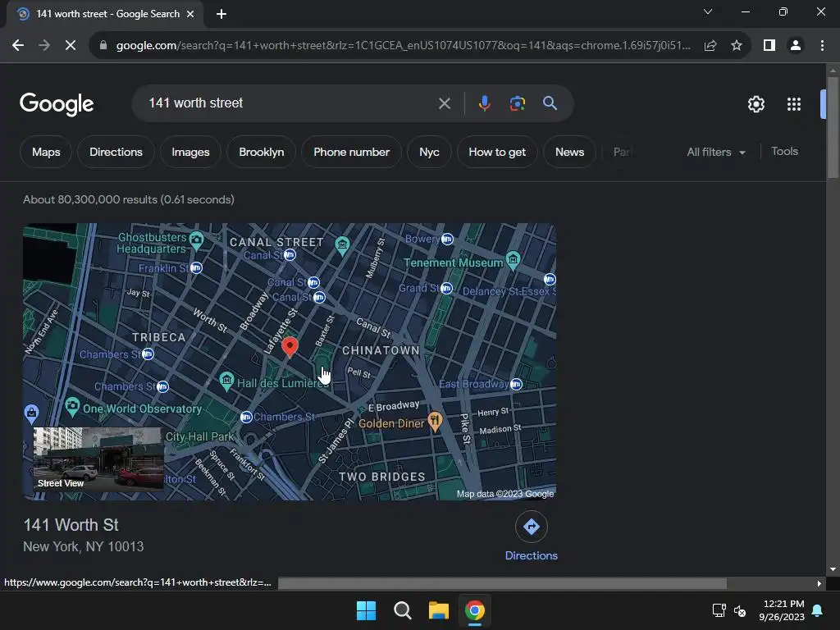The height and width of the screenshot is (630, 840).
Task: Open Google quick settings gear
Action: pyautogui.click(x=756, y=104)
